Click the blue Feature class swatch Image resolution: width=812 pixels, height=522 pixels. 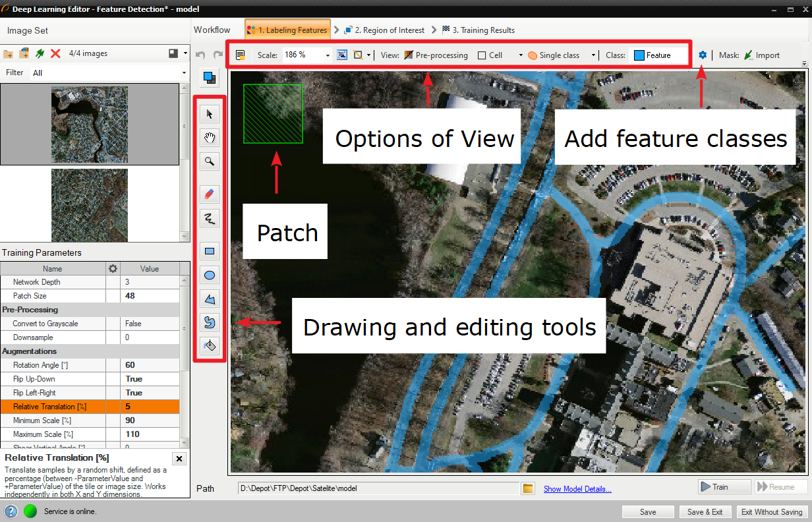coord(639,55)
